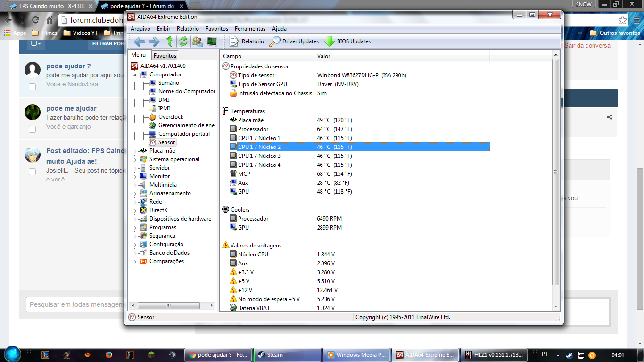644x362 pixels.
Task: Click the Dispositivos de hardware icon
Action: coord(143,219)
